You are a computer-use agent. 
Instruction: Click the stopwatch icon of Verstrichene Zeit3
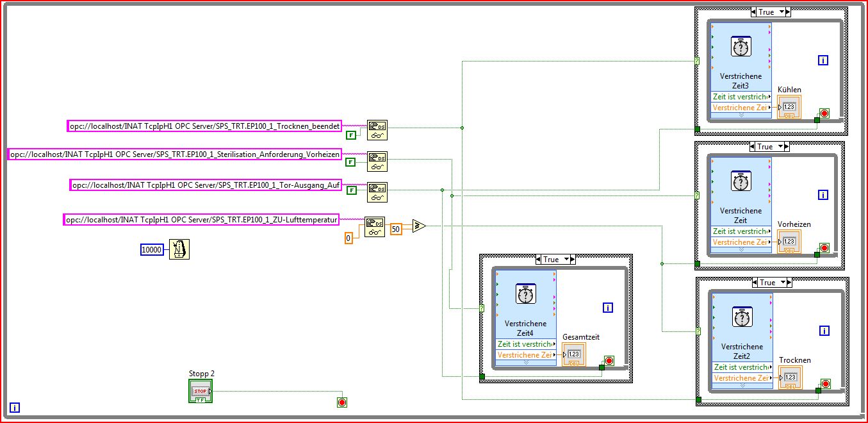pos(741,47)
